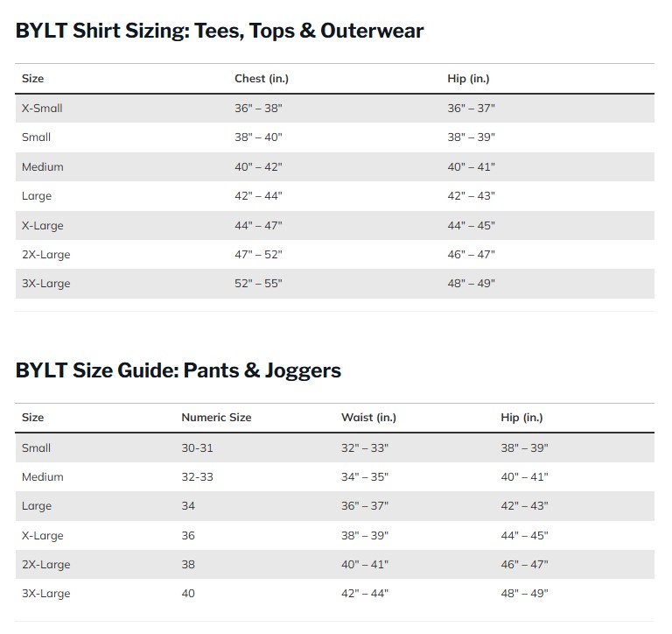This screenshot has height=634, width=672.
Task: Click numeric size 40 in pants table
Action: [x=188, y=594]
